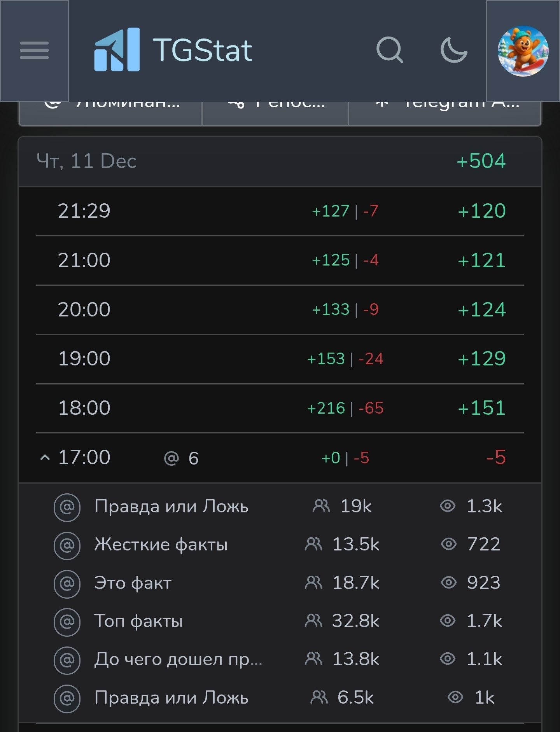This screenshot has height=732, width=560.
Task: Click the mention icon beside Жесткие факты
Action: coord(67,545)
